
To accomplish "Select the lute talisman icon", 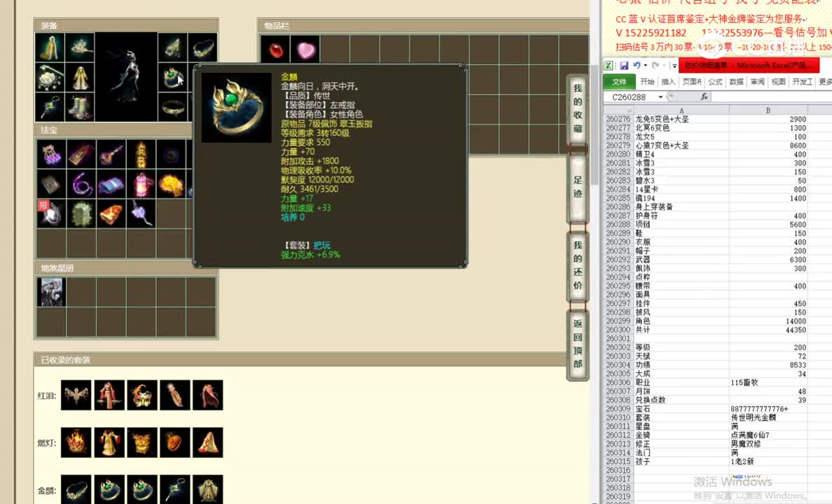I will coord(111,155).
